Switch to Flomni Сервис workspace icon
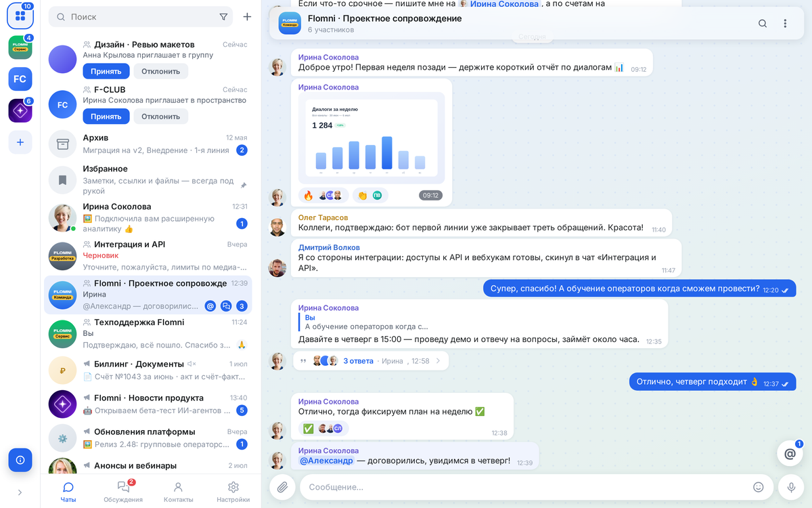812x508 pixels. point(20,47)
